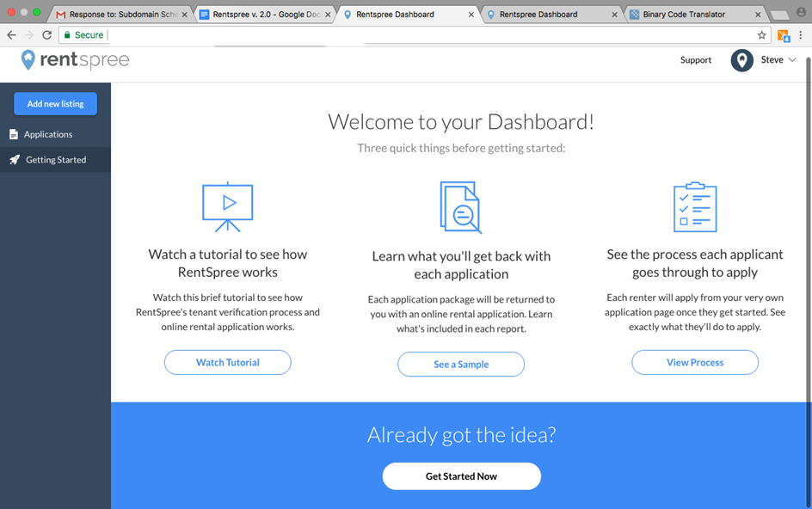Close the Rentspree v. 2.0 Google Doc tab
This screenshot has width=812, height=509.
coord(328,15)
